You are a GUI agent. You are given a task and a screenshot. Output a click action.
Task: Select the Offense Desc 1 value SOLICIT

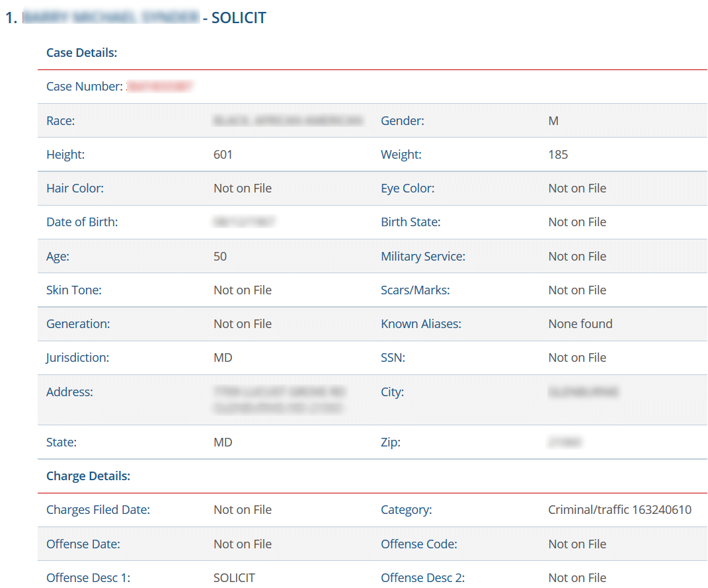234,577
